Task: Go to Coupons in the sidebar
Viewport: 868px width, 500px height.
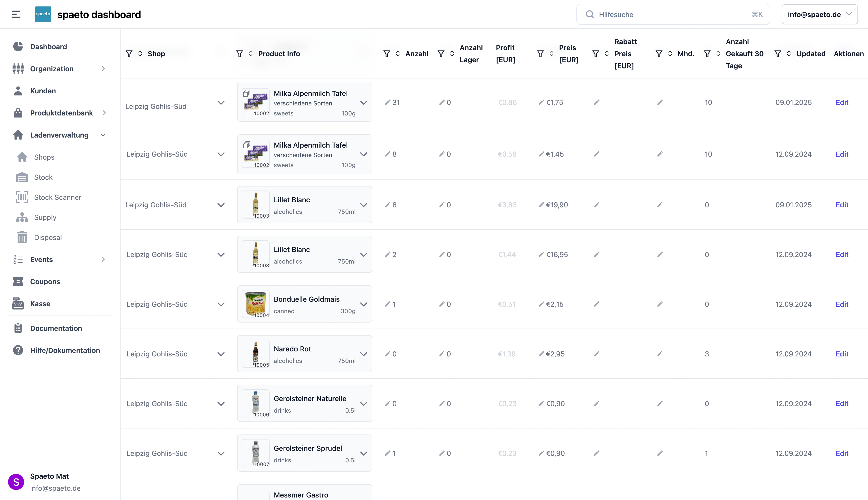Action: (x=45, y=282)
